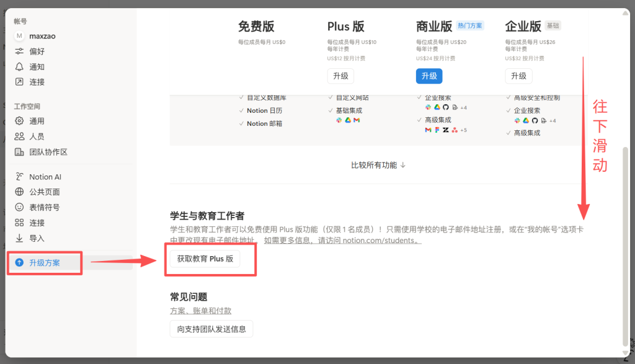Image resolution: width=635 pixels, height=364 pixels.
Task: Click the 导入 download arrow icon
Action: [19, 238]
